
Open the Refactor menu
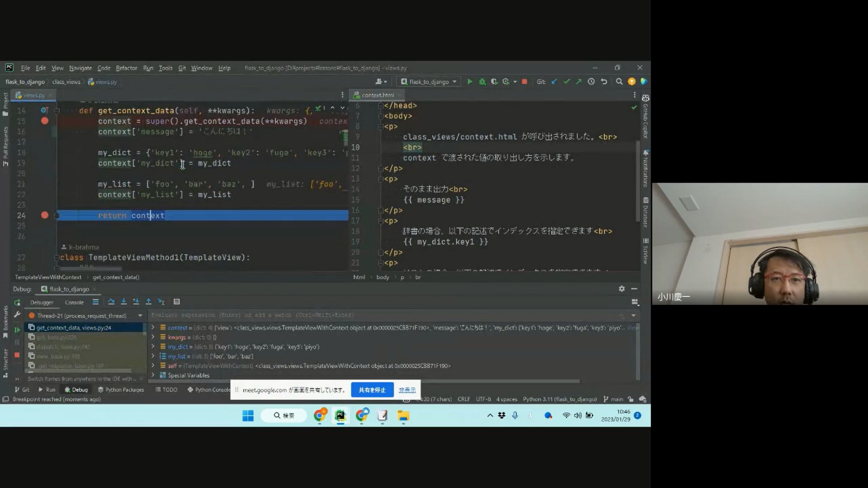[x=126, y=68]
